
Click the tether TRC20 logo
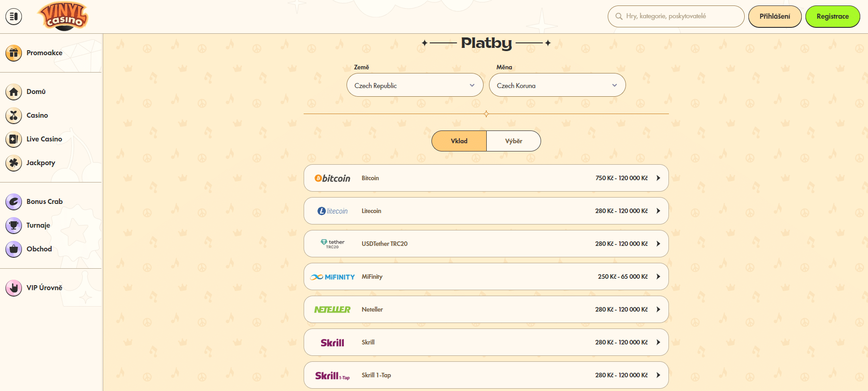332,244
